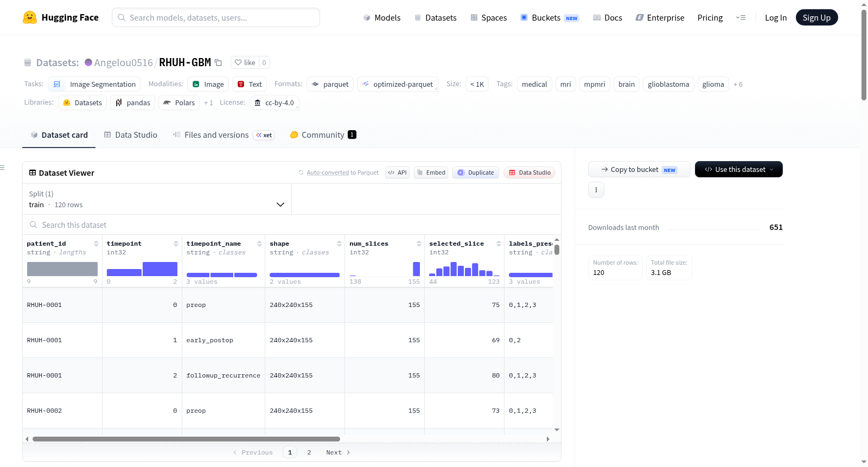
Task: Select the parquet format tag
Action: tap(330, 84)
